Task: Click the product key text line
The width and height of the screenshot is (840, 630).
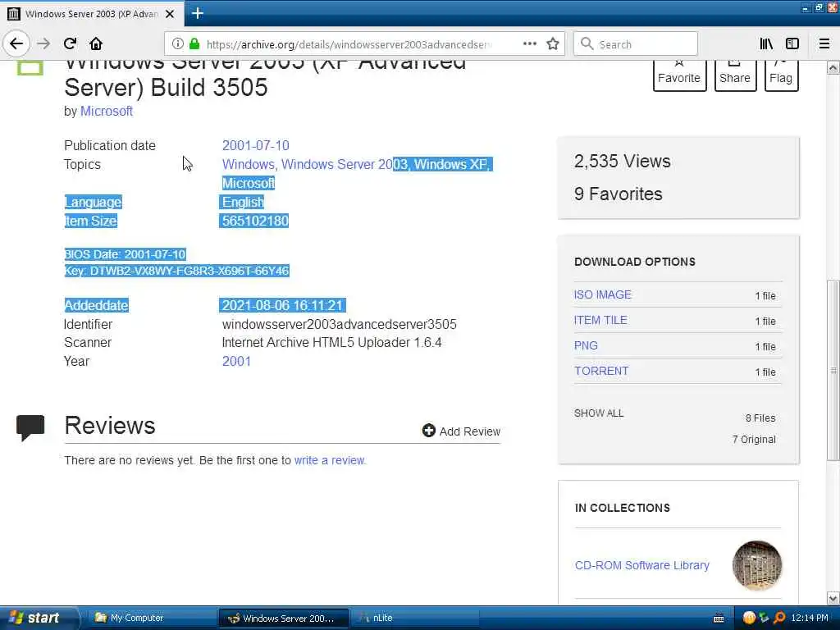Action: [x=177, y=271]
